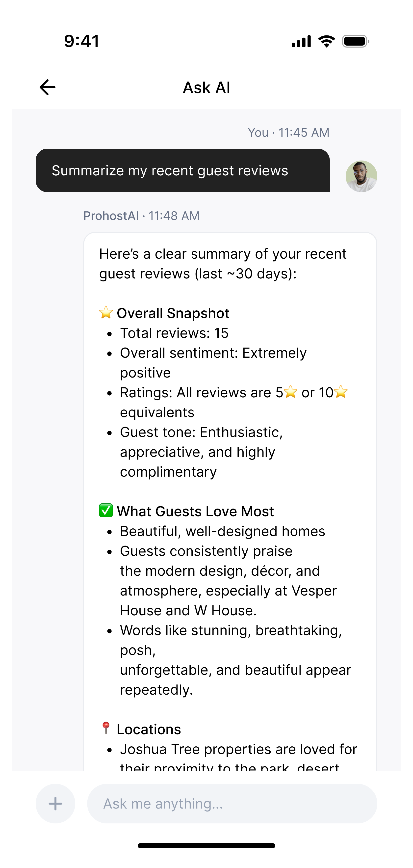
Task: Click the green checkmark emoji icon
Action: coord(106,511)
